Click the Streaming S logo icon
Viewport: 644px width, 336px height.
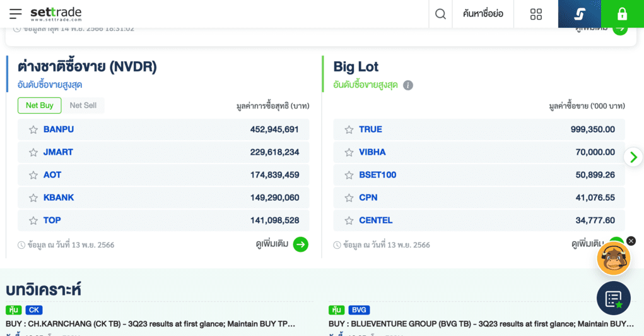point(579,14)
